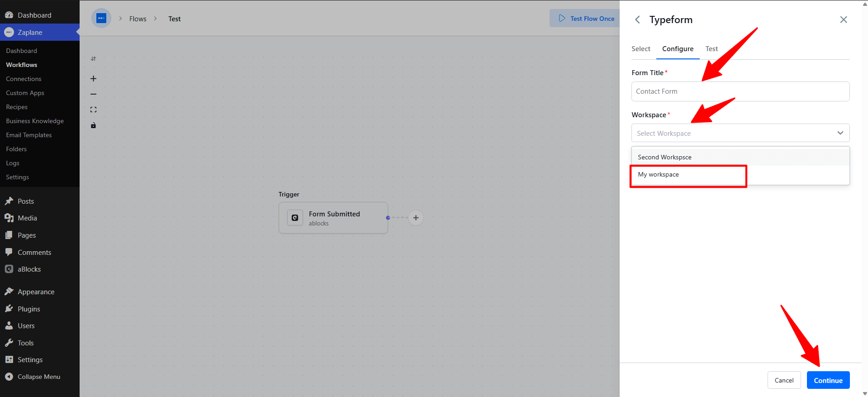
Task: Close the Typeform panel
Action: click(x=844, y=19)
